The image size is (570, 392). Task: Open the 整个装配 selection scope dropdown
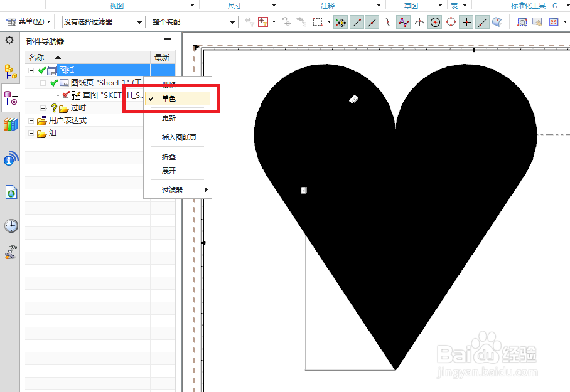(x=194, y=21)
